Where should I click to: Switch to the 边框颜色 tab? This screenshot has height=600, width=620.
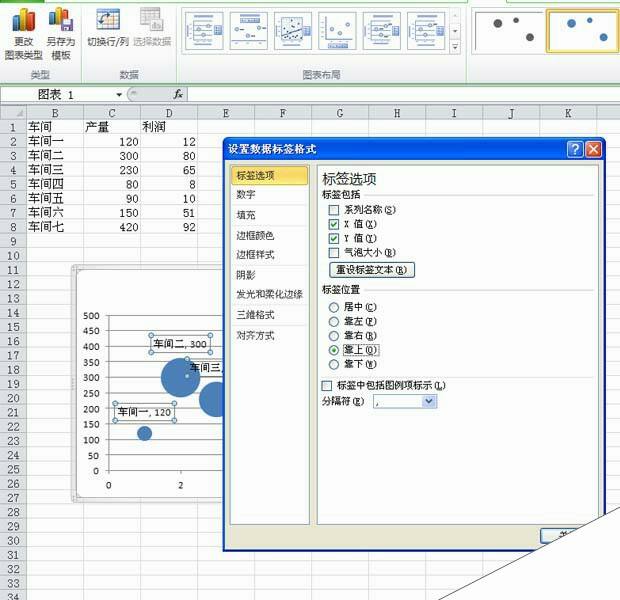(269, 235)
